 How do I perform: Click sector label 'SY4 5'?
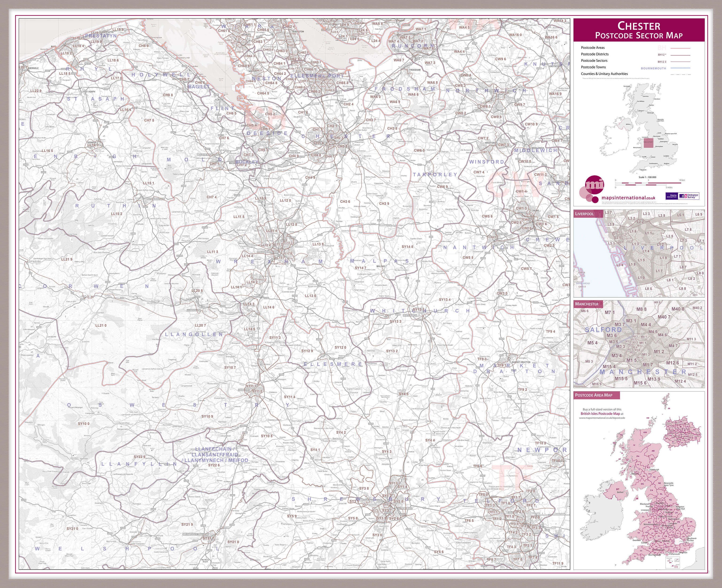[x=404, y=394]
